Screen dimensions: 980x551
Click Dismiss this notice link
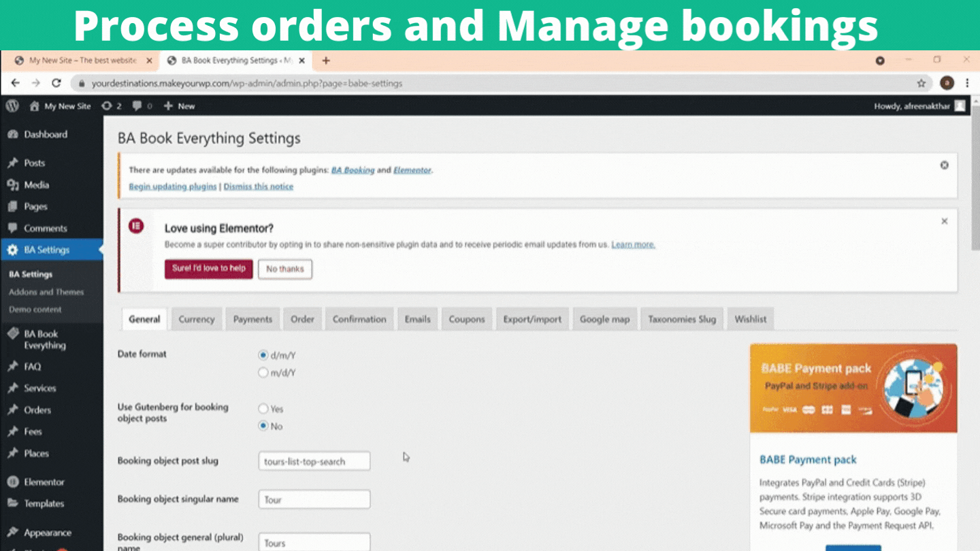coord(259,186)
